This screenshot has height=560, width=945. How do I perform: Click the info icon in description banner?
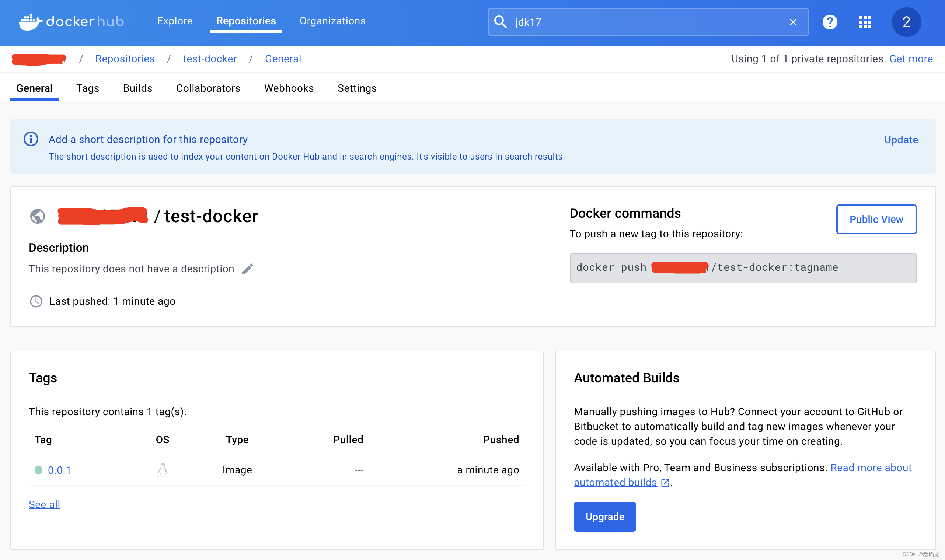click(x=31, y=139)
